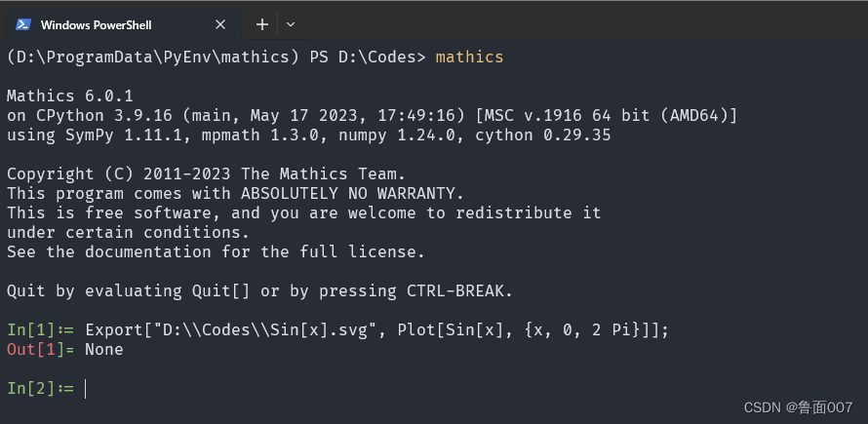Image resolution: width=868 pixels, height=424 pixels.
Task: Click the Quit[] text in quit hint
Action: [x=220, y=291]
